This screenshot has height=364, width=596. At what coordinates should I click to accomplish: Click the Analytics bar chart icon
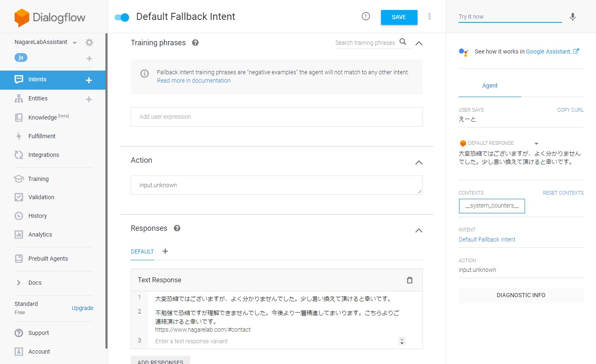click(x=19, y=235)
